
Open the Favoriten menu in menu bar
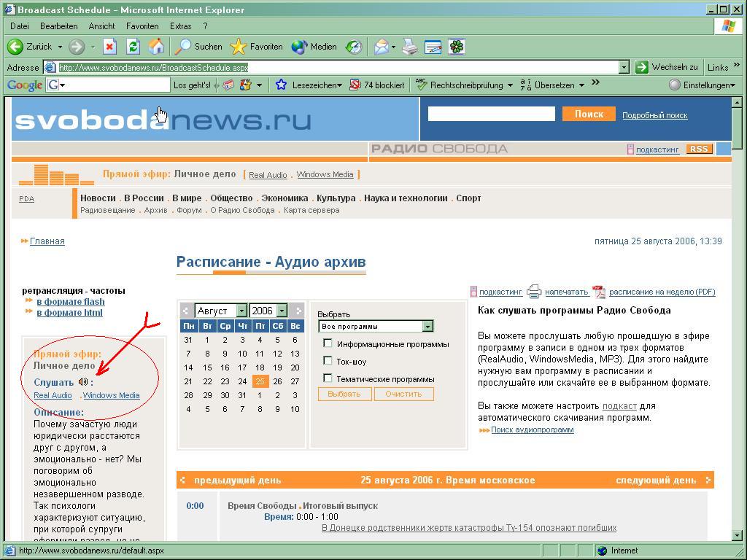142,26
